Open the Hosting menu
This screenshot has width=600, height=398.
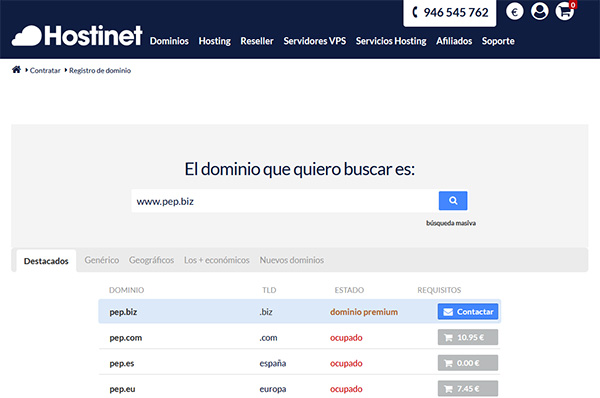(x=214, y=41)
